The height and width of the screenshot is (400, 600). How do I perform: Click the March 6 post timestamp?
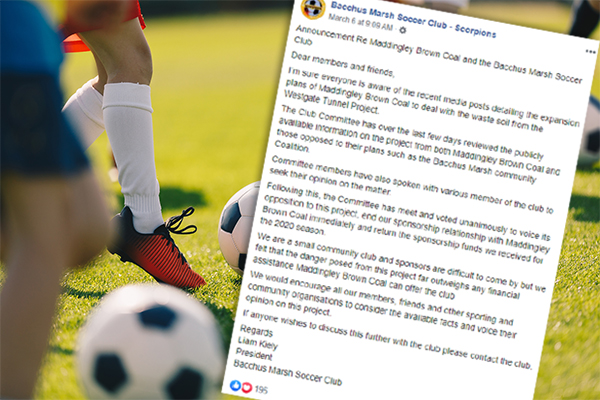(360, 23)
